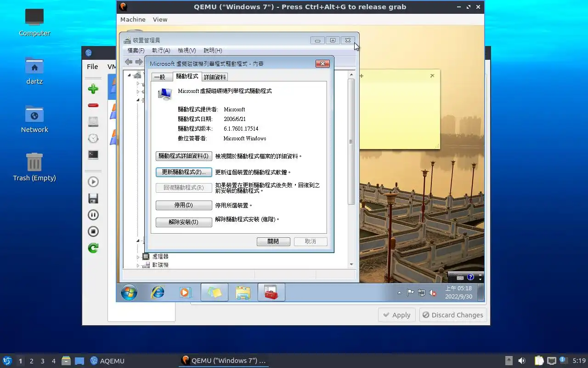Collapse the root computer node in device tree
Image resolution: width=588 pixels, height=368 pixels.
(130, 75)
